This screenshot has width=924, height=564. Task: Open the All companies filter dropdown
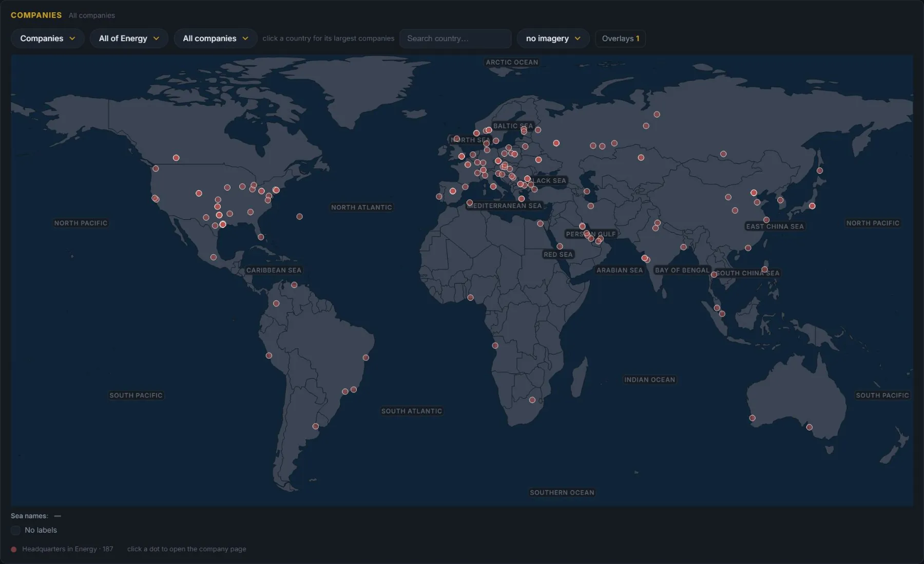tap(216, 39)
